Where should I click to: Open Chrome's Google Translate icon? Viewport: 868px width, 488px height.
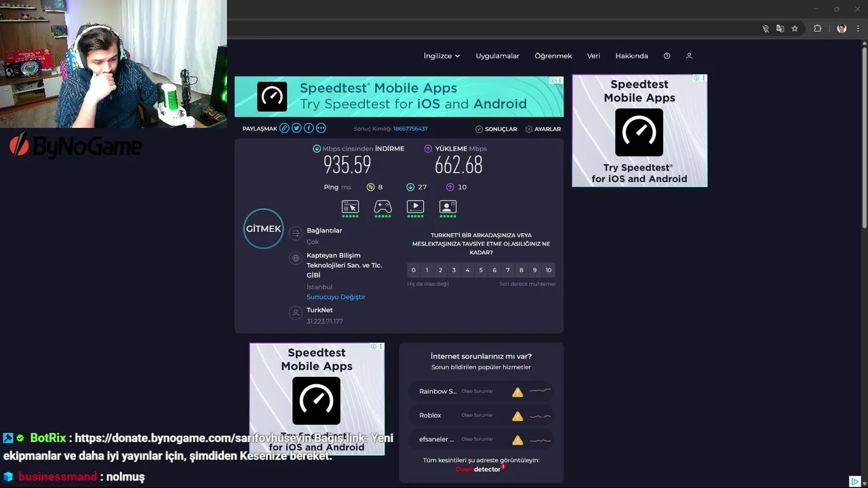[780, 28]
